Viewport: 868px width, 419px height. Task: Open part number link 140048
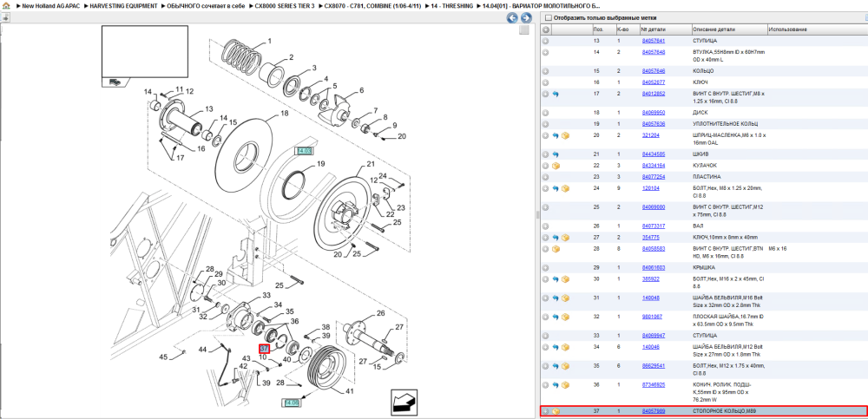650,298
